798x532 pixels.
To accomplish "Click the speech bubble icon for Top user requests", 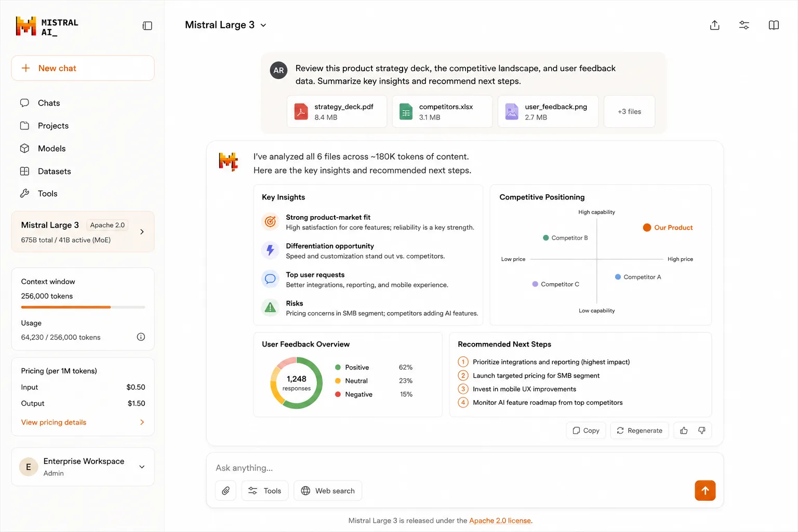I will pyautogui.click(x=270, y=279).
